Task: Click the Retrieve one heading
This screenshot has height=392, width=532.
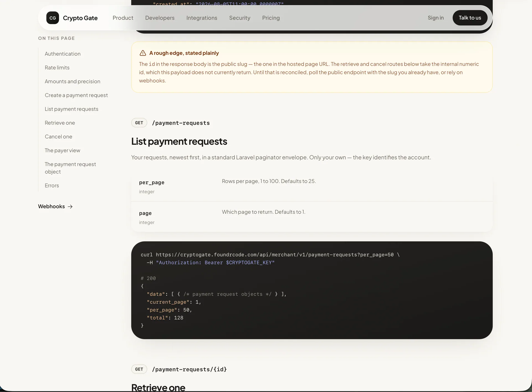Action: pyautogui.click(x=158, y=387)
